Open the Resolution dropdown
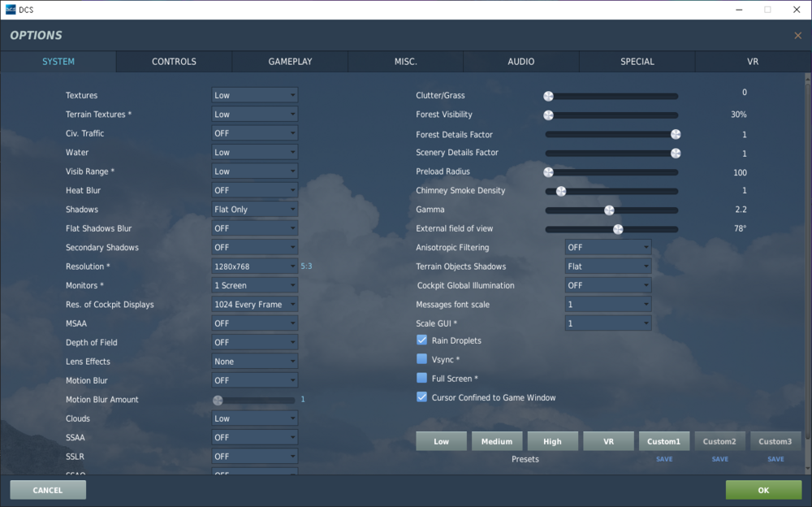The height and width of the screenshot is (507, 812). (254, 266)
